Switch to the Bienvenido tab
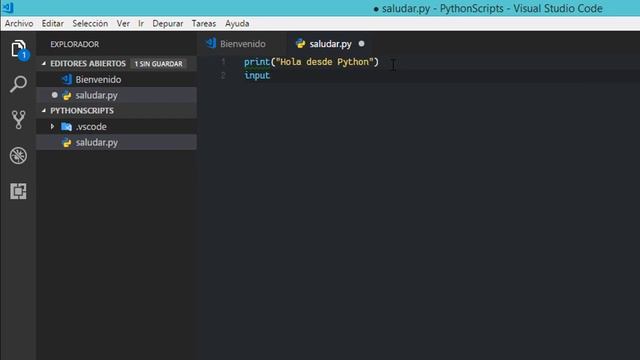Viewport: 640px width, 360px height. [x=241, y=44]
